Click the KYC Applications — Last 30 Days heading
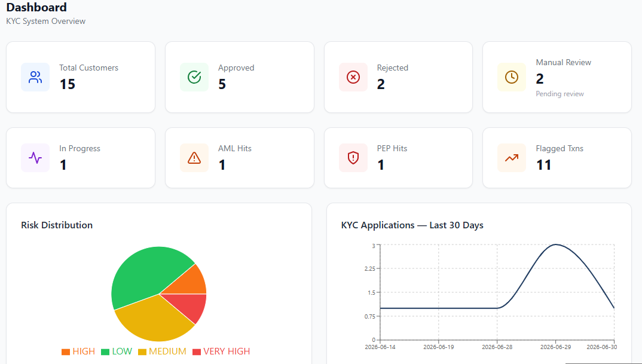The image size is (642, 364). [x=412, y=225]
